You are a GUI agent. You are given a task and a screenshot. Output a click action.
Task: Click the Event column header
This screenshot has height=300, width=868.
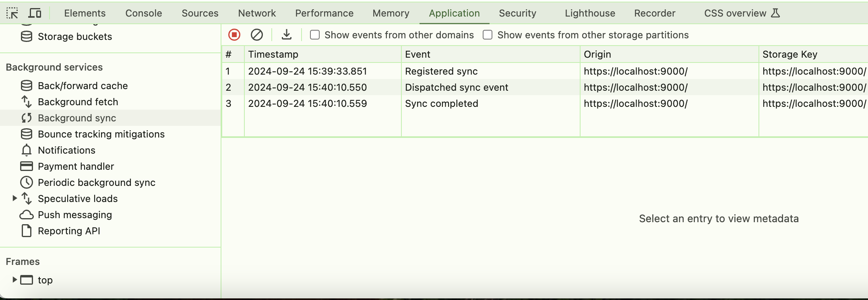pyautogui.click(x=491, y=54)
